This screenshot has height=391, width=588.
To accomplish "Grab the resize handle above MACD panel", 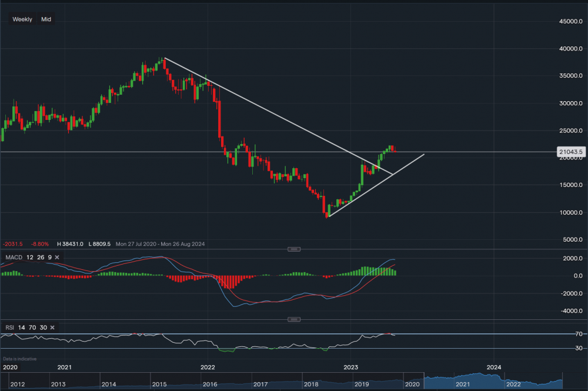I will (x=294, y=249).
